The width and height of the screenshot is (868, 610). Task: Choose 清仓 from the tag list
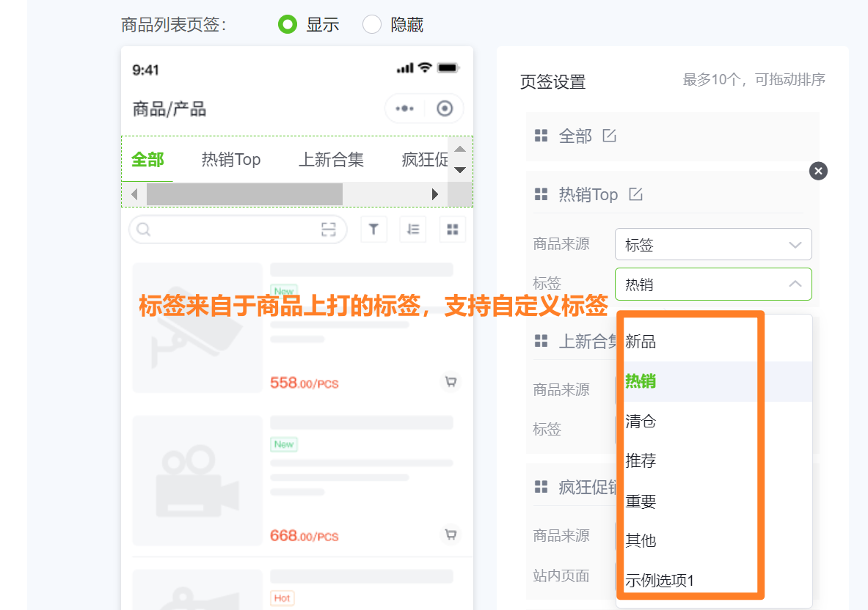(714, 422)
